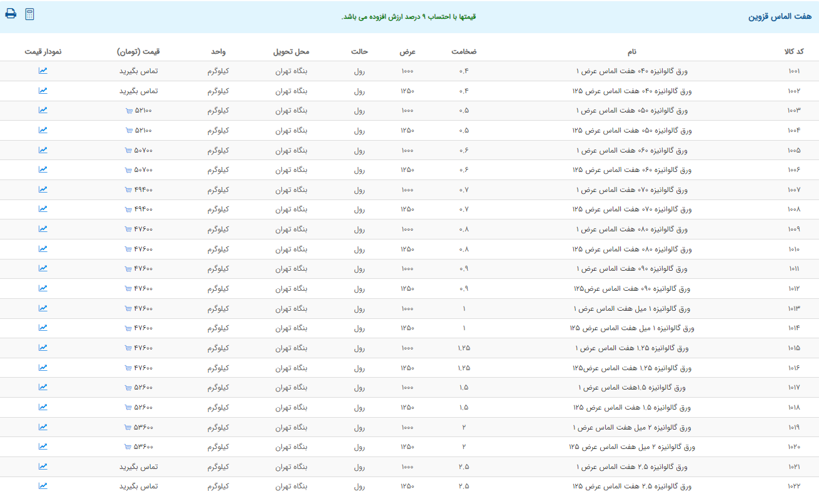Click cart icon for product code 1012
Screen dimensions: 819x504
pos(128,289)
